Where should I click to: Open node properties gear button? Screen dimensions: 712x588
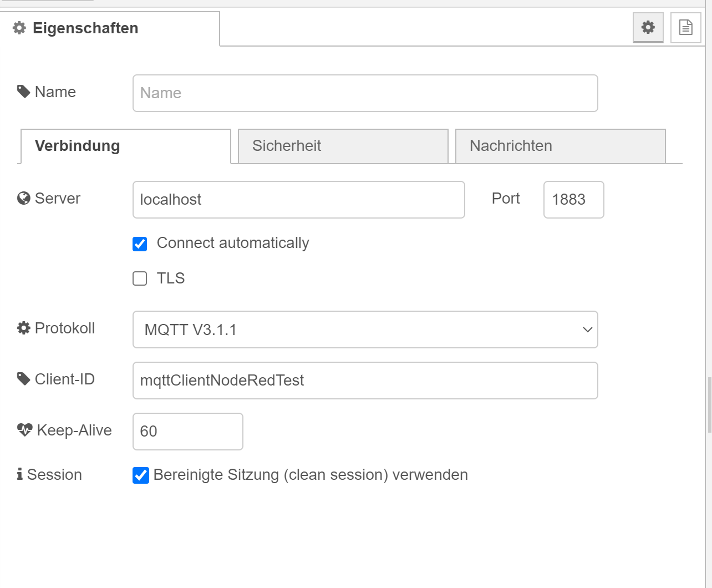648,27
